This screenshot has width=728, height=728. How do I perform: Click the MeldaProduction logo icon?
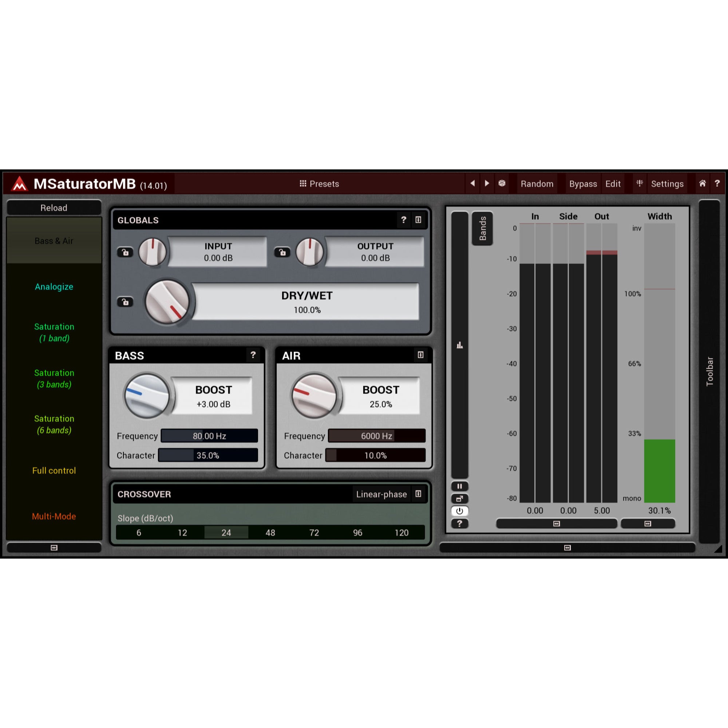click(19, 184)
